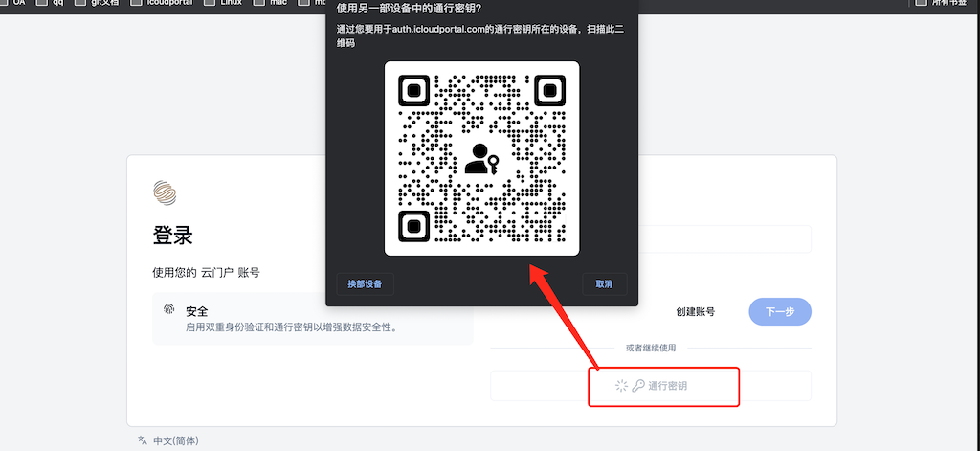The width and height of the screenshot is (980, 451).
Task: Click the 或者继续使用 divider label
Action: coord(651,348)
